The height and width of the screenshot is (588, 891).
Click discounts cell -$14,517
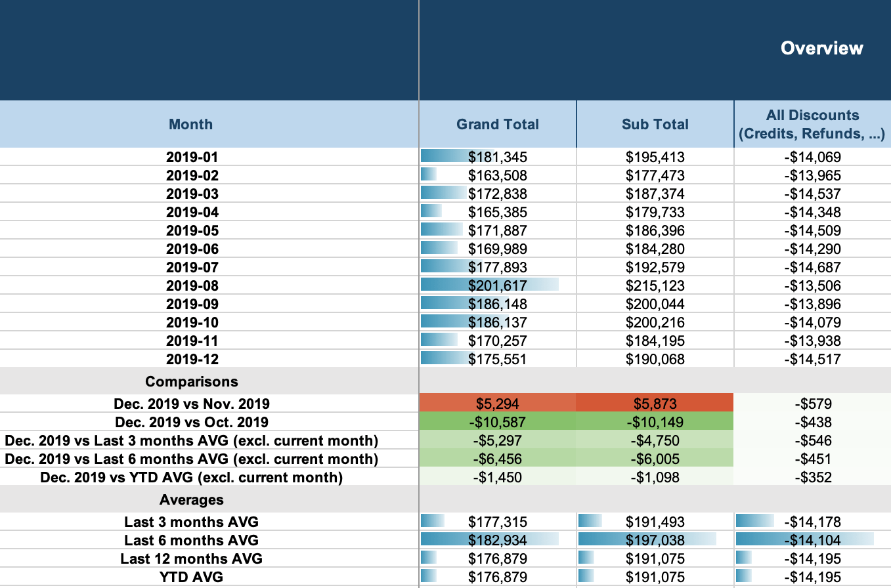coord(812,359)
